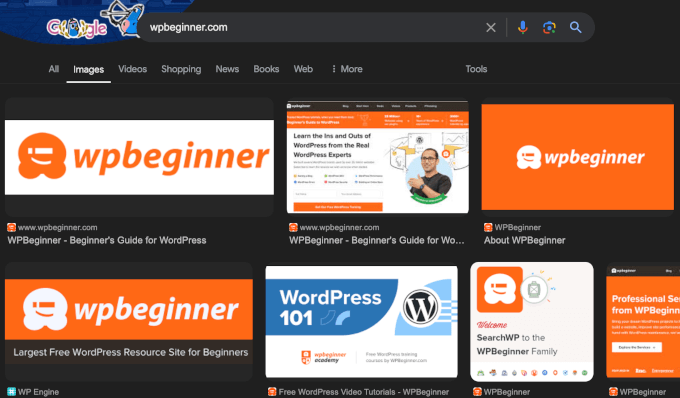
Task: Open the large wpbeginner logo on white thumbnail
Action: tap(139, 157)
